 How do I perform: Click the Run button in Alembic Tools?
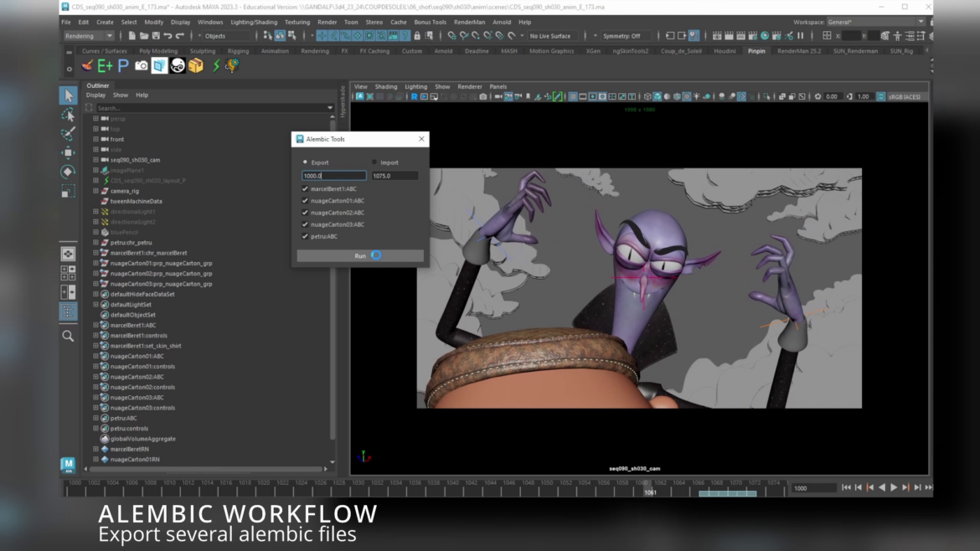(x=360, y=255)
